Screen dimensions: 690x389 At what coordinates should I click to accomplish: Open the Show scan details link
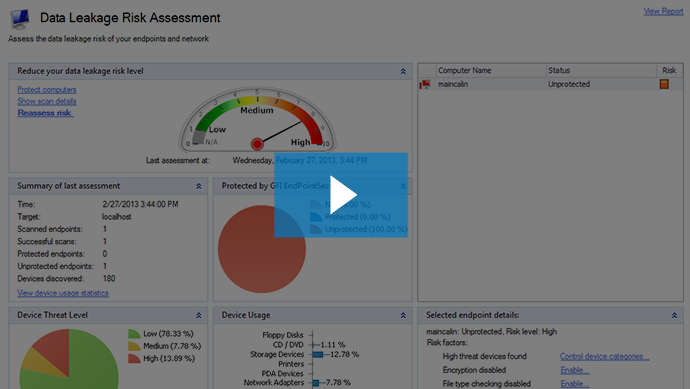[47, 101]
